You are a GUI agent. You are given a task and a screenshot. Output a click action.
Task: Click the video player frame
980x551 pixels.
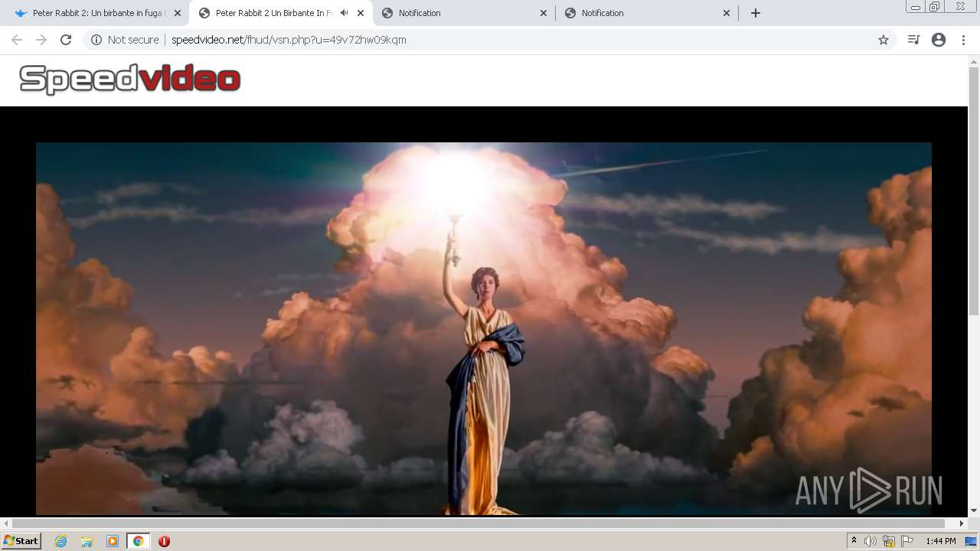point(484,328)
